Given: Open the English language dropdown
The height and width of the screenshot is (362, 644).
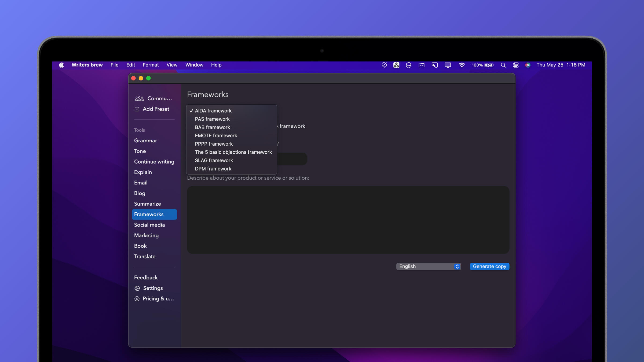Looking at the screenshot, I should [x=429, y=267].
